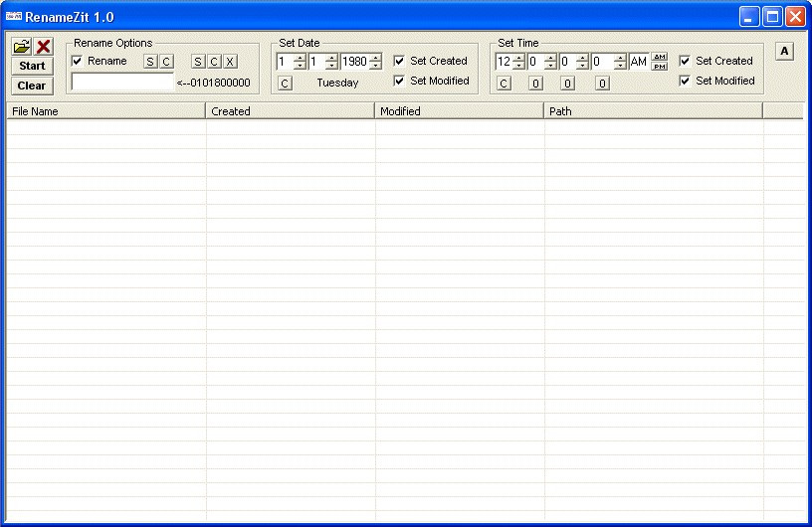Click the hour field showing 12

(504, 62)
